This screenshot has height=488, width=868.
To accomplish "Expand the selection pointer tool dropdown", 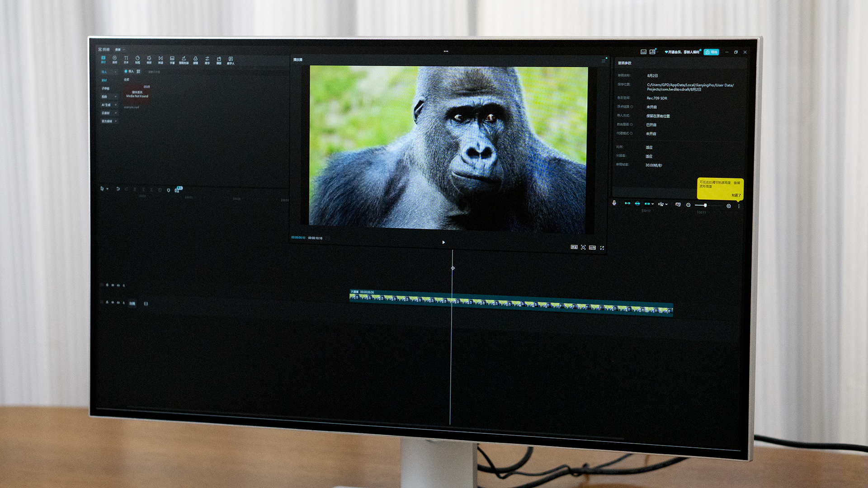I will coord(107,189).
